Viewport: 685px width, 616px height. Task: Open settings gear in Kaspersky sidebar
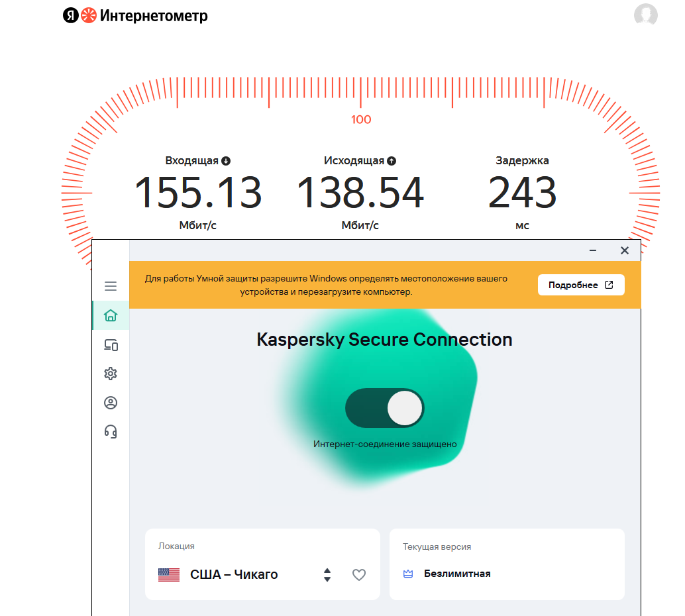111,374
